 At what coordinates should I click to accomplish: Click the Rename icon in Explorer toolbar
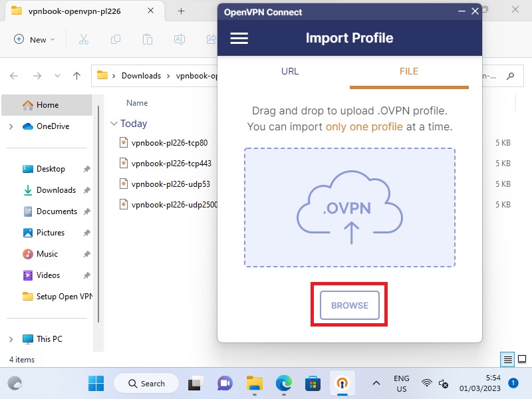(180, 39)
